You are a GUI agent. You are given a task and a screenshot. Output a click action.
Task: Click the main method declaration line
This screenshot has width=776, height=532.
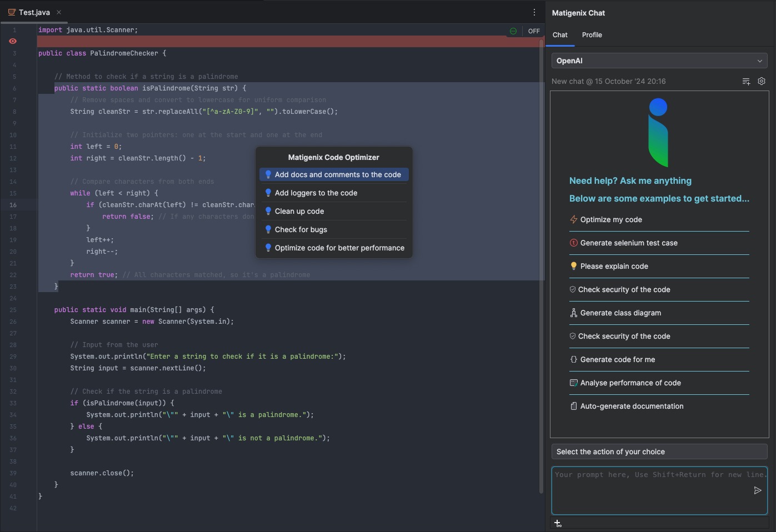click(134, 310)
